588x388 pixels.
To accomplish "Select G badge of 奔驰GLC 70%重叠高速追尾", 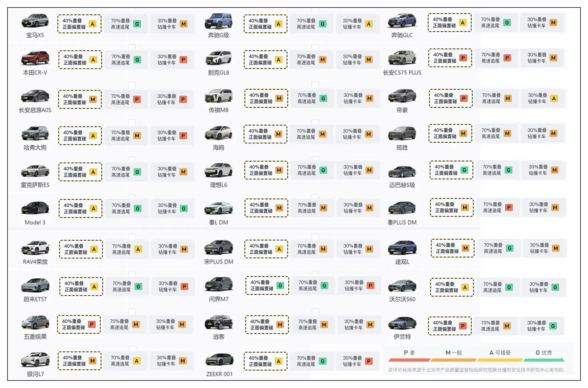I will (x=507, y=23).
